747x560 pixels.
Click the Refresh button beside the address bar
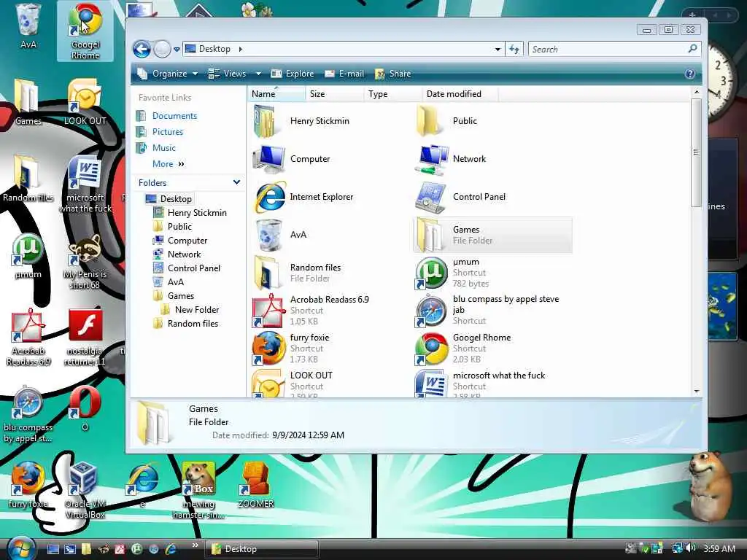pyautogui.click(x=514, y=49)
